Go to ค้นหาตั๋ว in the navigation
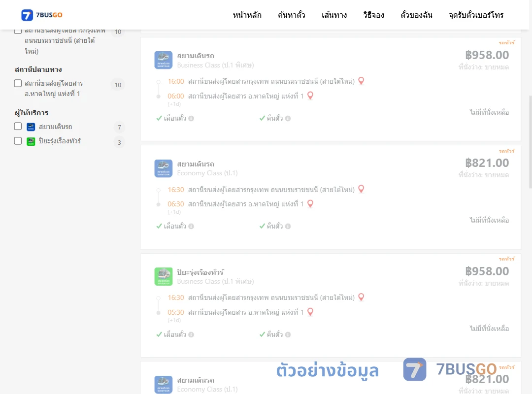The height and width of the screenshot is (394, 532). click(x=292, y=15)
